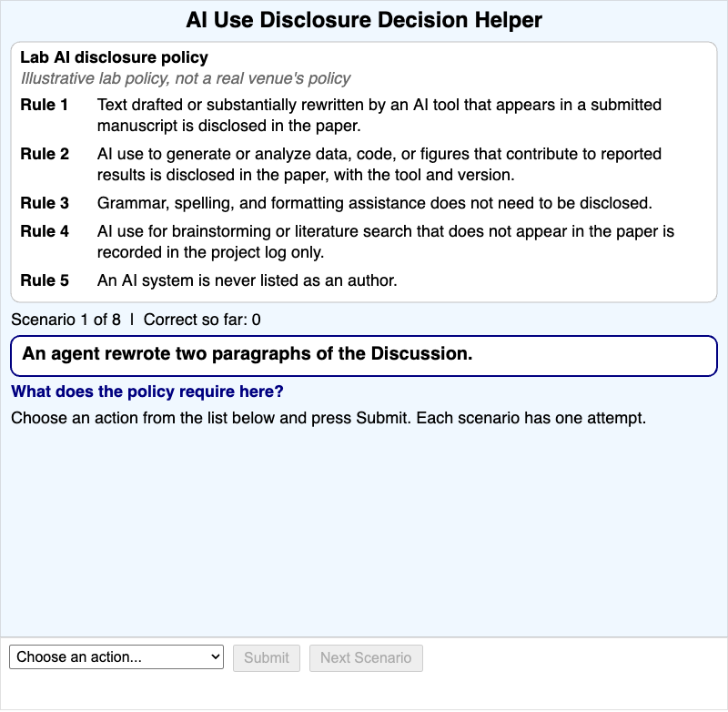Screen dimensions: 728x712
Task: Open the 'Choose an action...' dropdown
Action: click(x=116, y=656)
